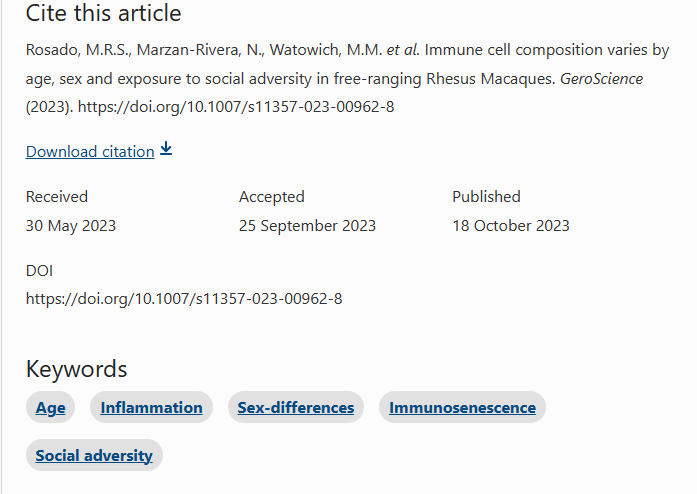Select the Social adversity keyword tag
The image size is (697, 494).
tap(94, 456)
